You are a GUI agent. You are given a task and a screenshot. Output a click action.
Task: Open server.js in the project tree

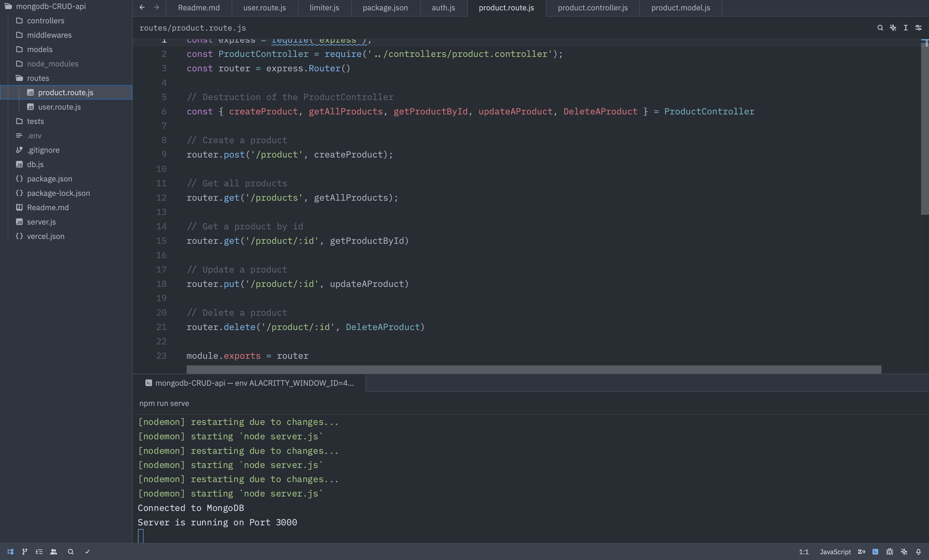click(66, 222)
